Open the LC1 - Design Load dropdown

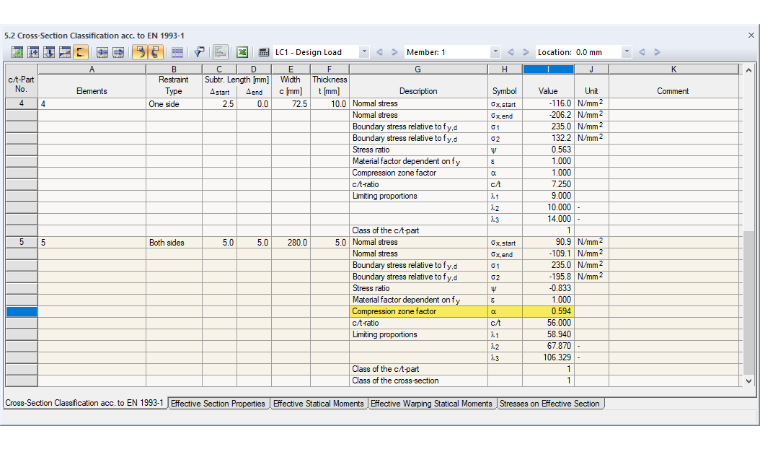[364, 52]
